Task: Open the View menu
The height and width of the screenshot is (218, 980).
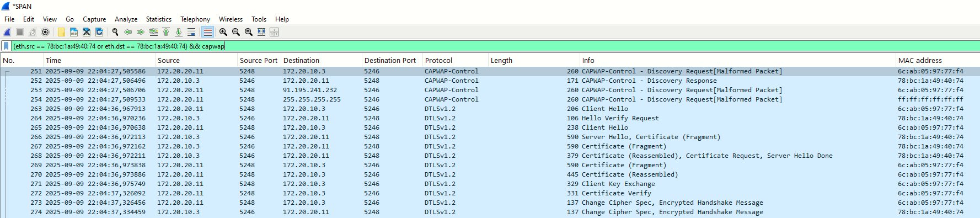Action: point(50,19)
